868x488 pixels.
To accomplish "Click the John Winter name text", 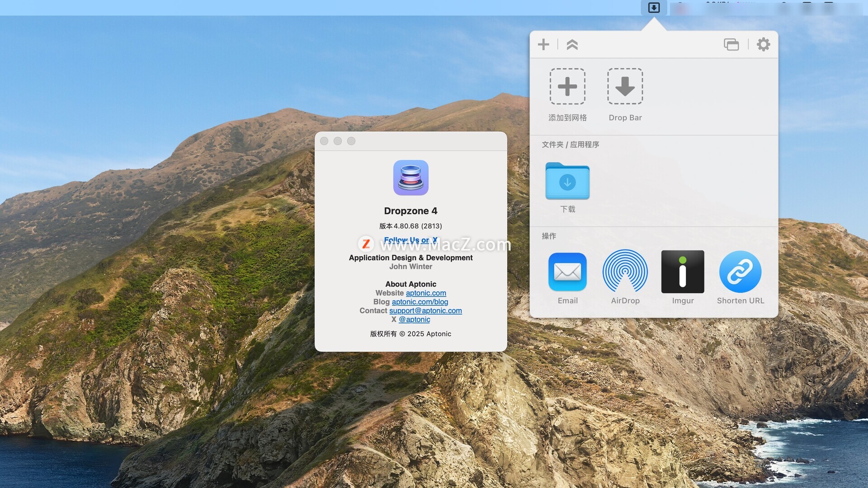I will click(x=410, y=267).
